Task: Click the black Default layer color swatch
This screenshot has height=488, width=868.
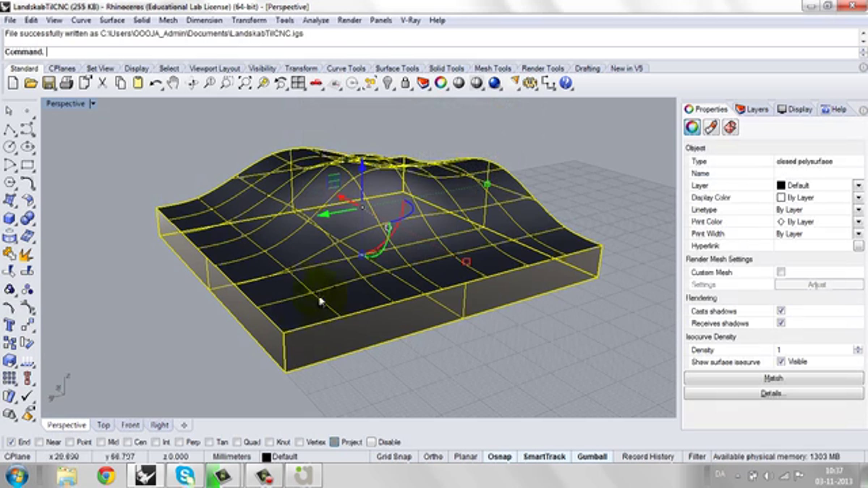Action: [781, 185]
